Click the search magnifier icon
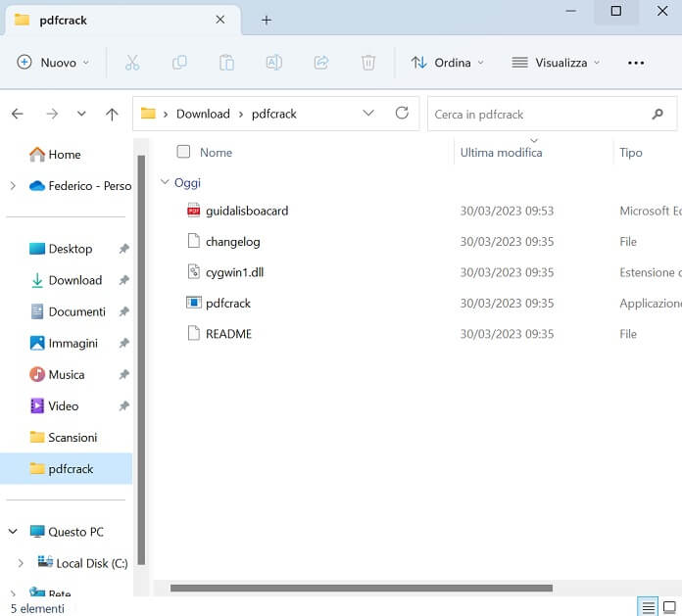682x616 pixels. click(x=658, y=114)
